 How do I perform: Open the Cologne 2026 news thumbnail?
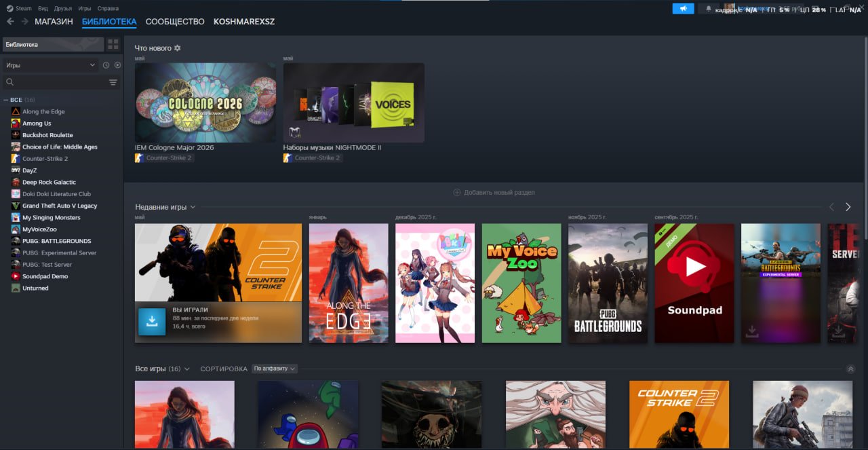pyautogui.click(x=205, y=103)
